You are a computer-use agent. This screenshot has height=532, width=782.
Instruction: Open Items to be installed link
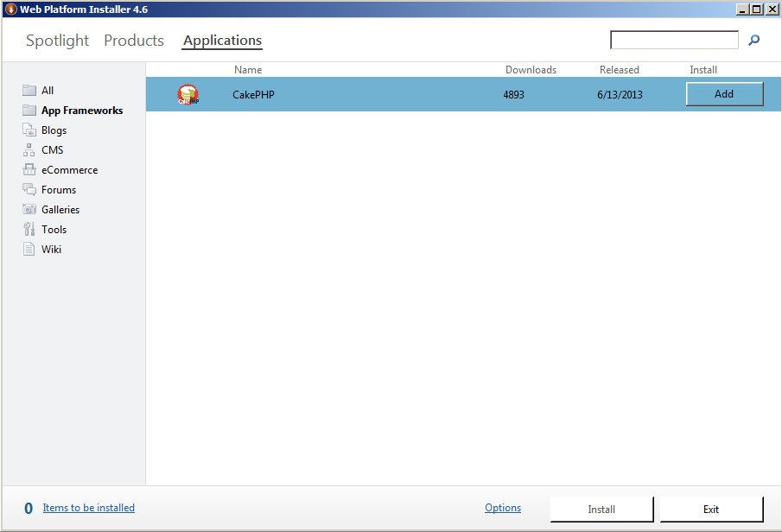(x=89, y=508)
